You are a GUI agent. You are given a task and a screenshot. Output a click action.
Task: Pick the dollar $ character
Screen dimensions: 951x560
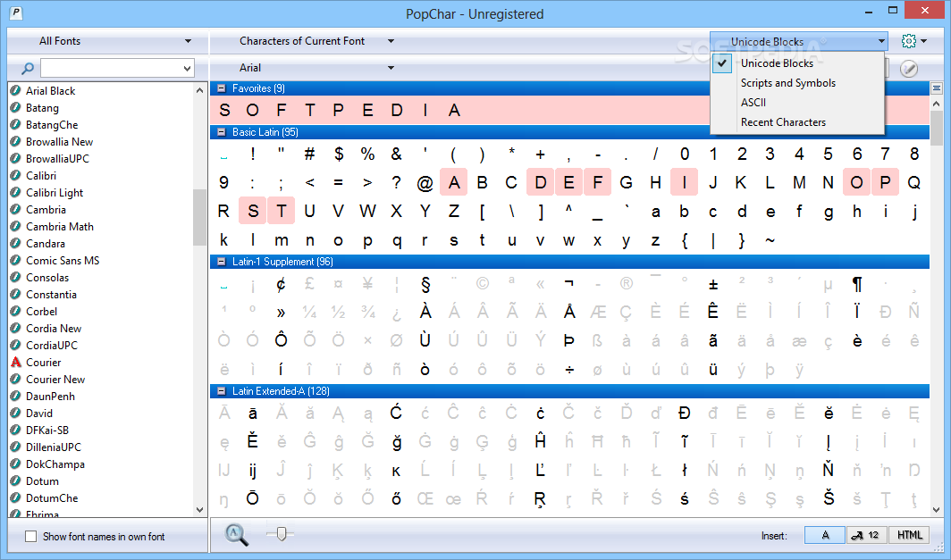[x=339, y=154]
